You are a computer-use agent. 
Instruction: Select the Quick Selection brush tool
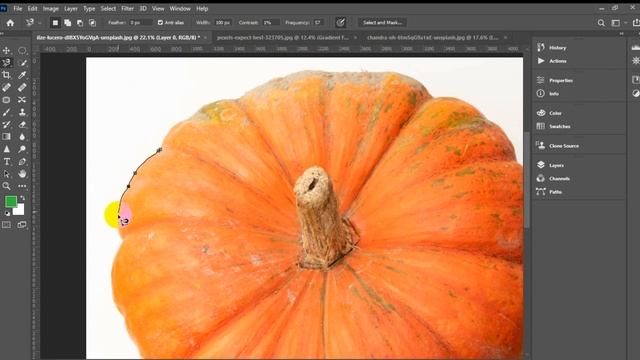22,63
